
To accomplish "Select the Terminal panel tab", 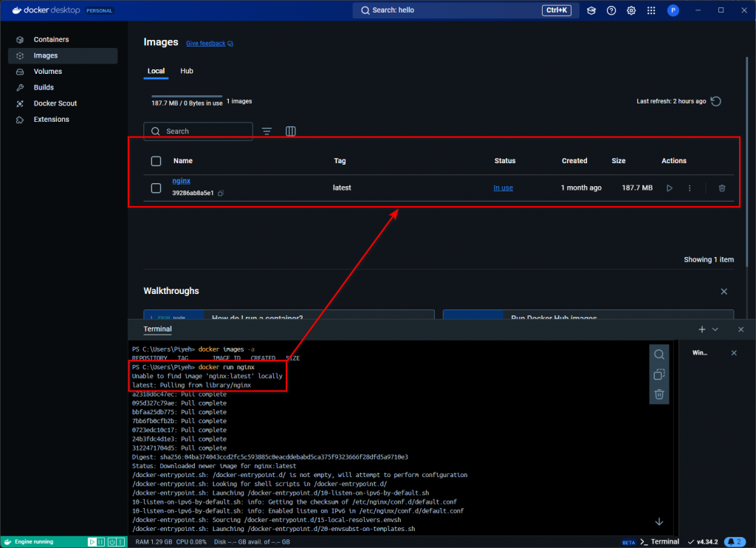I will (x=158, y=329).
